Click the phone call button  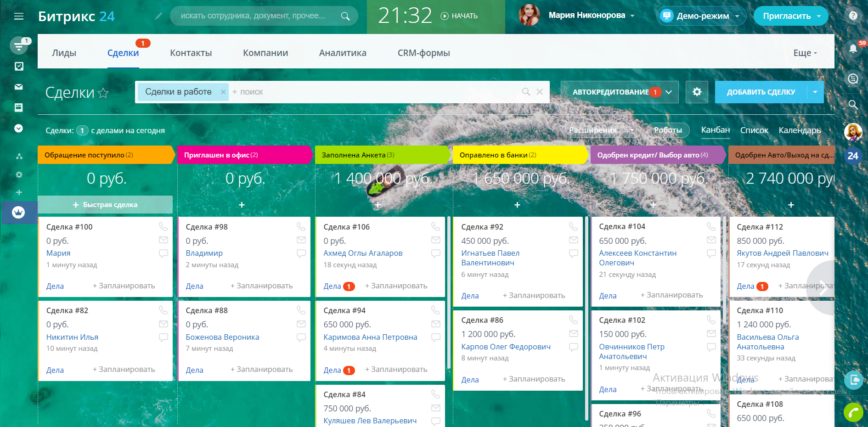(853, 412)
